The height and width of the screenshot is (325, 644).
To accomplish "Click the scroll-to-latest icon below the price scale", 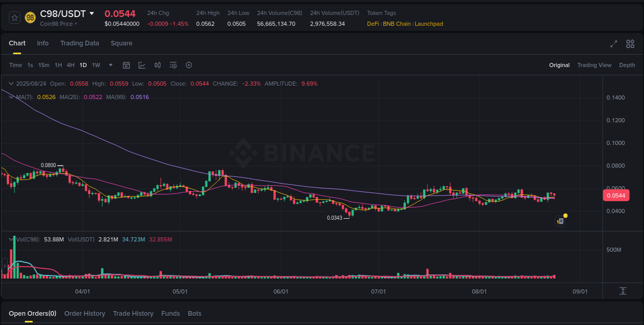I will pos(622,291).
